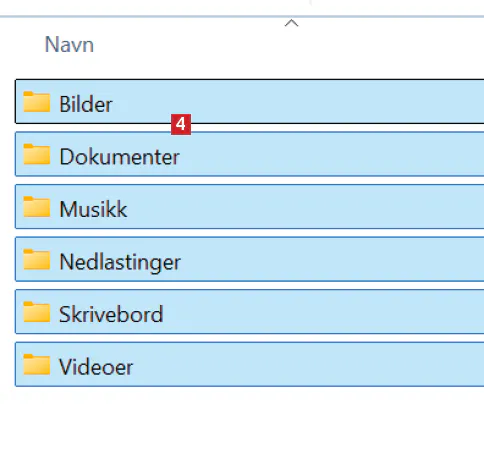
Task: Click empty white space below Videoer to deselect
Action: 242,422
